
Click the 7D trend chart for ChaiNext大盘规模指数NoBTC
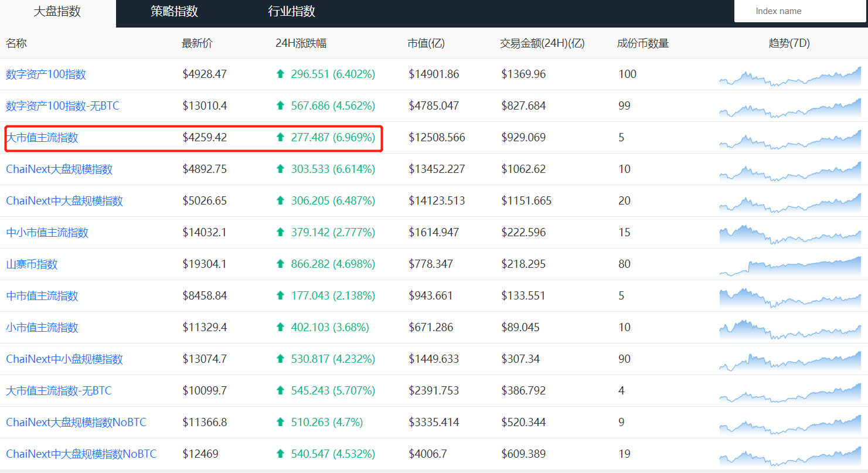pyautogui.click(x=790, y=424)
